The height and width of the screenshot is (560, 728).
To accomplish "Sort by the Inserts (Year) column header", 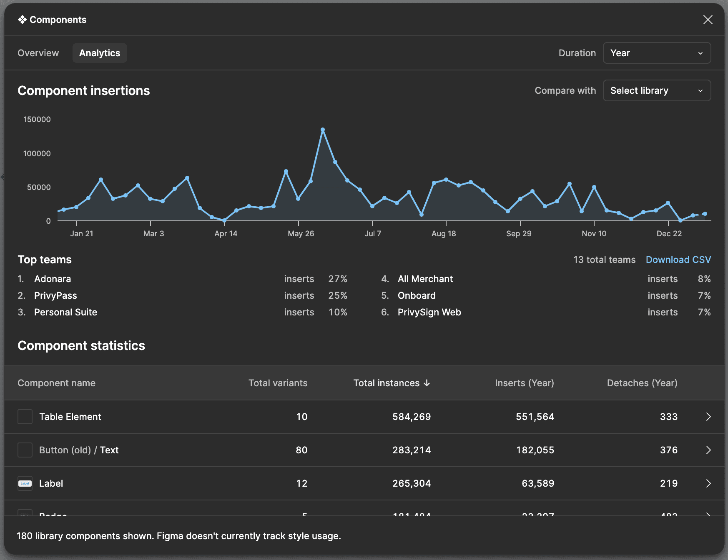I will (525, 383).
